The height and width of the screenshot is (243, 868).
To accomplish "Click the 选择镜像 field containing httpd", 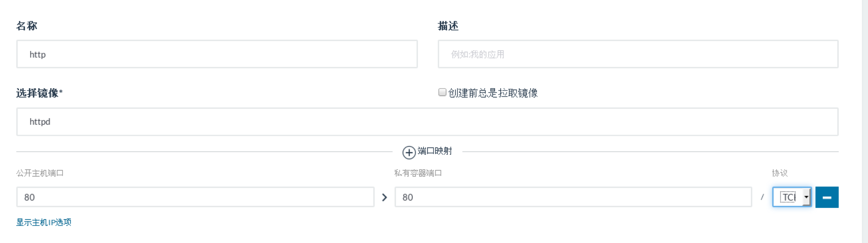I will click(427, 122).
